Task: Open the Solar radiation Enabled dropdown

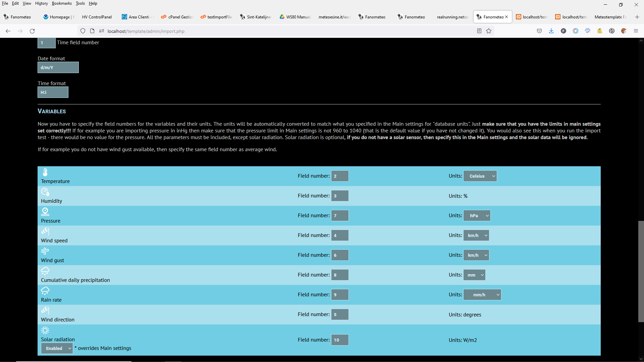Action: coord(57,348)
